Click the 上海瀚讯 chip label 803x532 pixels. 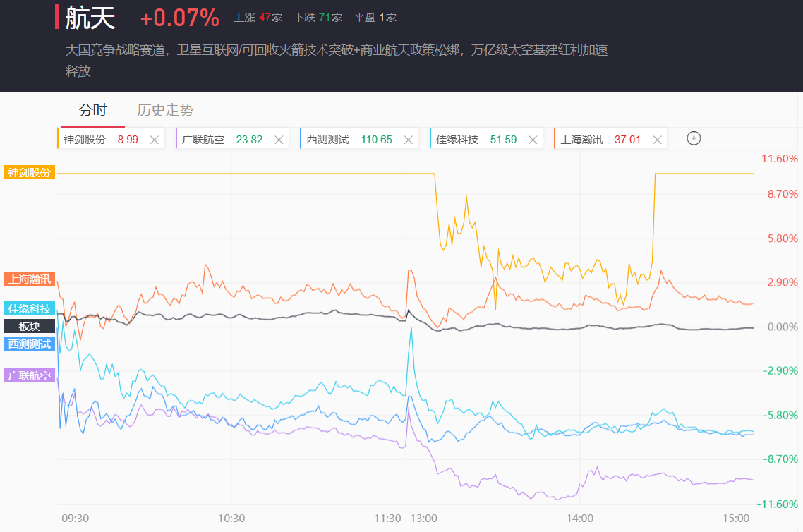point(582,140)
